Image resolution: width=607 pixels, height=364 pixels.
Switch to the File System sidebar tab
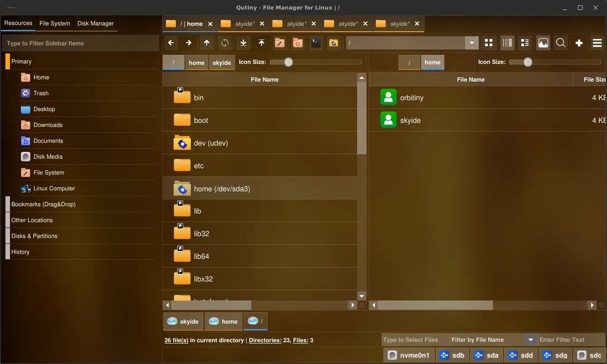[x=54, y=24]
